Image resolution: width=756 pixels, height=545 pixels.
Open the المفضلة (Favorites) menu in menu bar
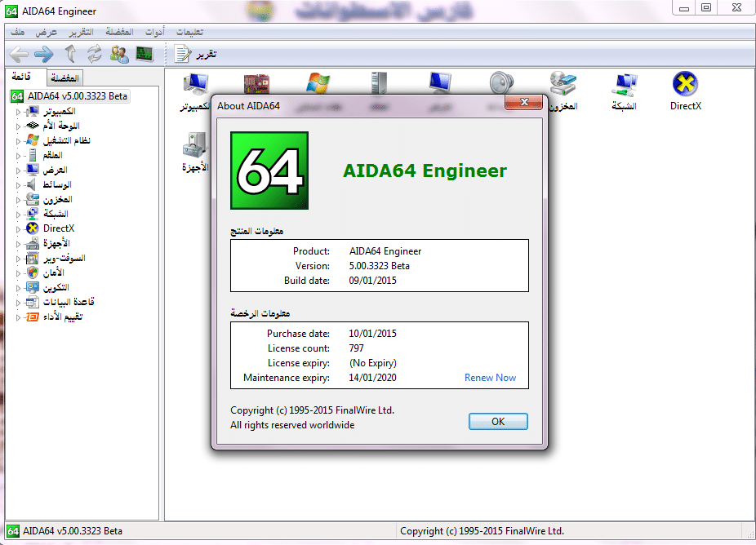pos(119,32)
